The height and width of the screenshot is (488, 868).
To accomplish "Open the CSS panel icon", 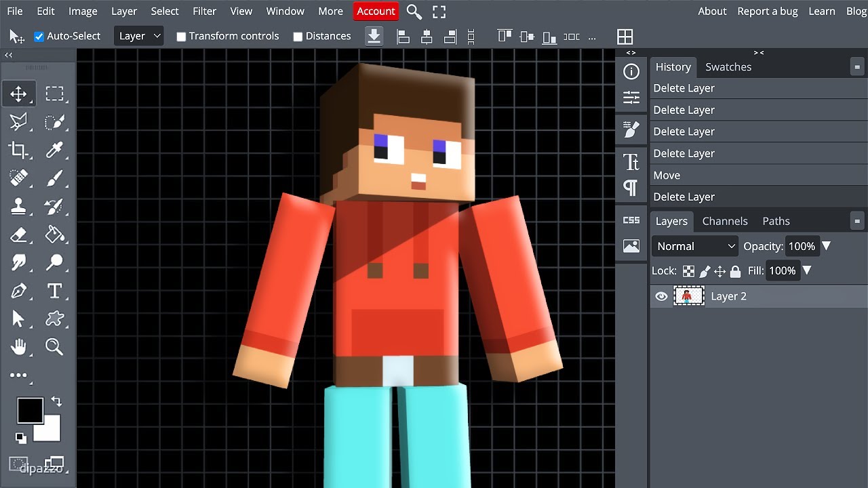I will [x=631, y=220].
